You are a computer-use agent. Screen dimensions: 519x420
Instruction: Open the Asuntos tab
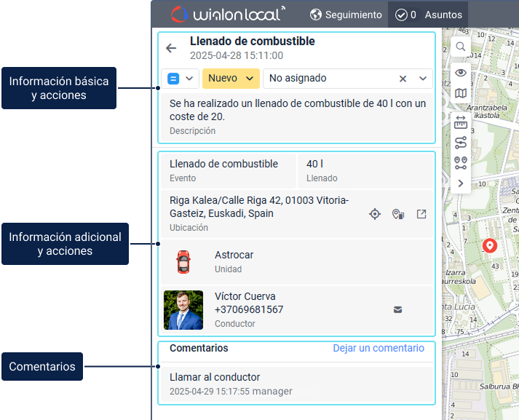tap(428, 15)
